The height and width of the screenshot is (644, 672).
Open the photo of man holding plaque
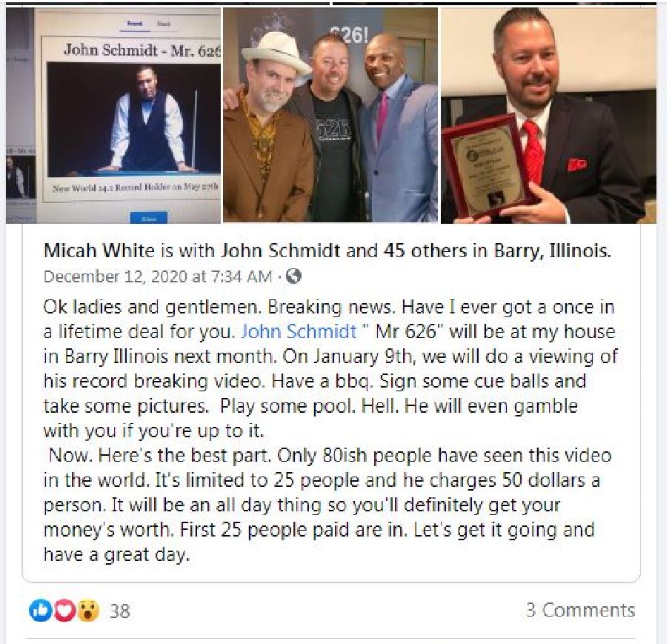[548, 116]
